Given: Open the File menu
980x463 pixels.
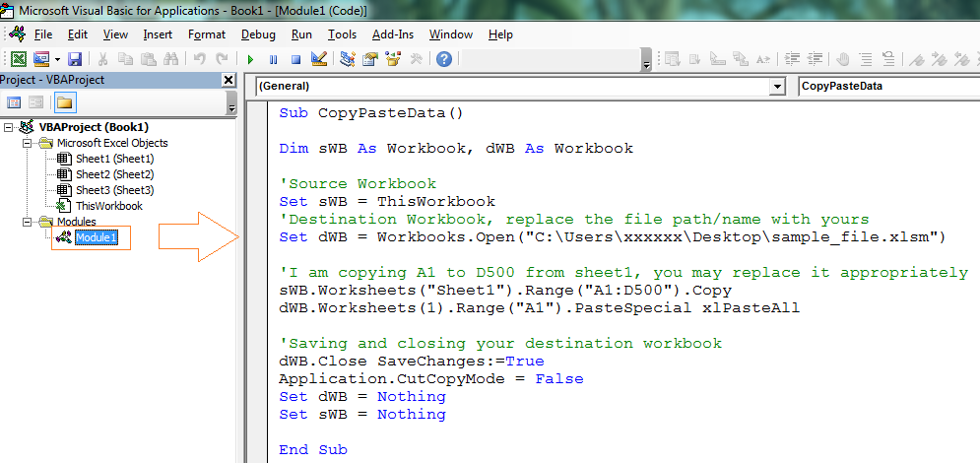Looking at the screenshot, I should coord(43,34).
